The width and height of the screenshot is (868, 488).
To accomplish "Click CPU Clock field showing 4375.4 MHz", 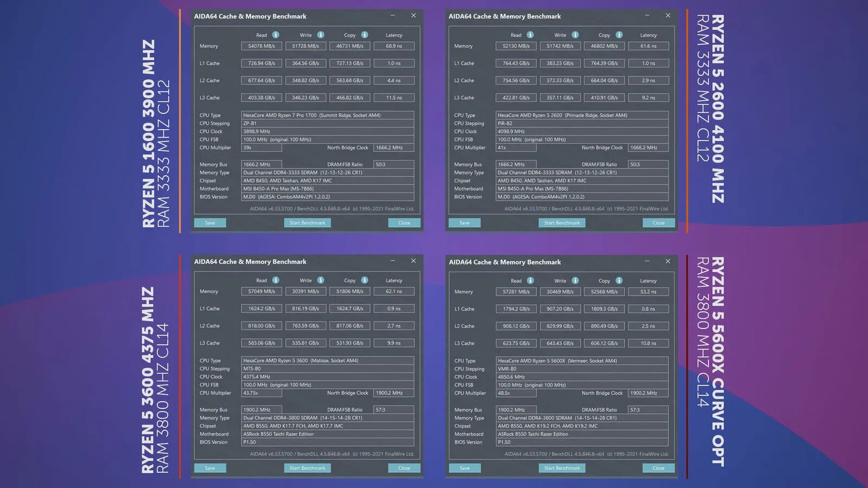I will pyautogui.click(x=328, y=377).
